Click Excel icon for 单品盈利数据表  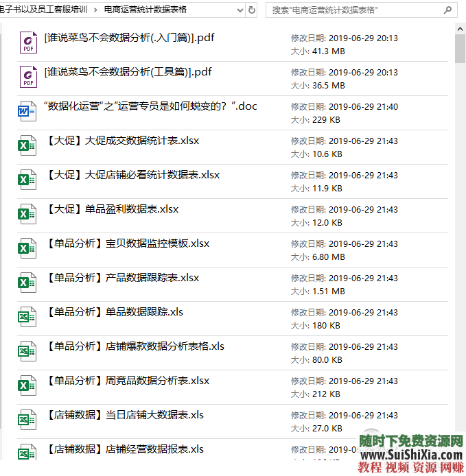coord(27,215)
